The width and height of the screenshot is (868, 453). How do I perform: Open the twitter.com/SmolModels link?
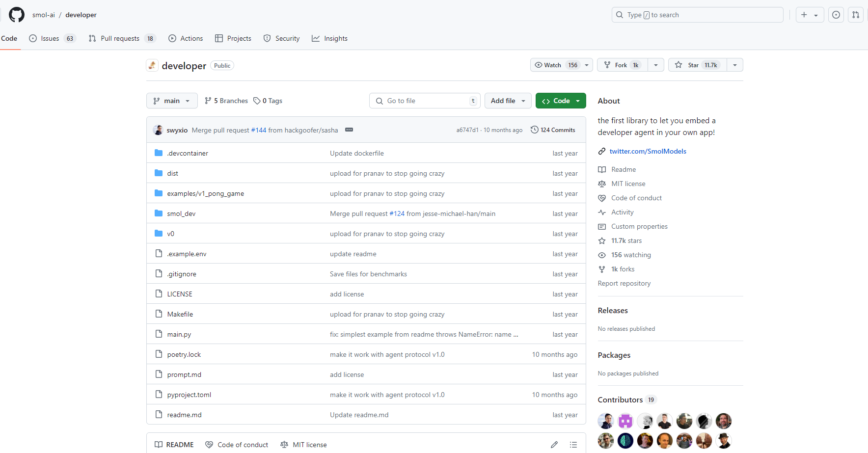[x=648, y=151]
